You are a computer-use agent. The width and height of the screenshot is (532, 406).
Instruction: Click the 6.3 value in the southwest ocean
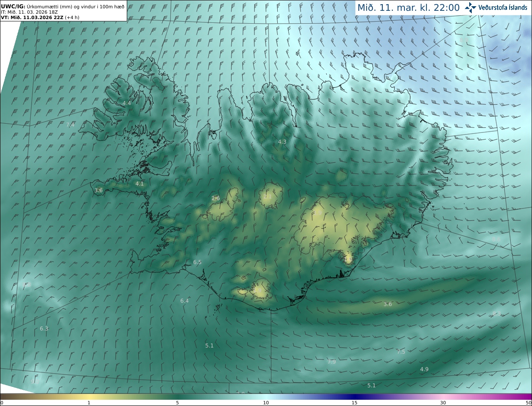(x=44, y=329)
